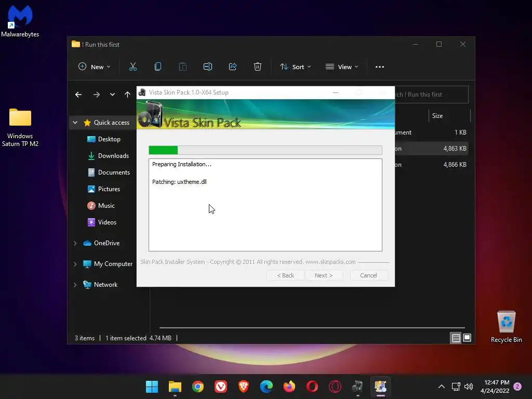Collapse the Quick access tree node
The width and height of the screenshot is (532, 399).
pyautogui.click(x=75, y=123)
